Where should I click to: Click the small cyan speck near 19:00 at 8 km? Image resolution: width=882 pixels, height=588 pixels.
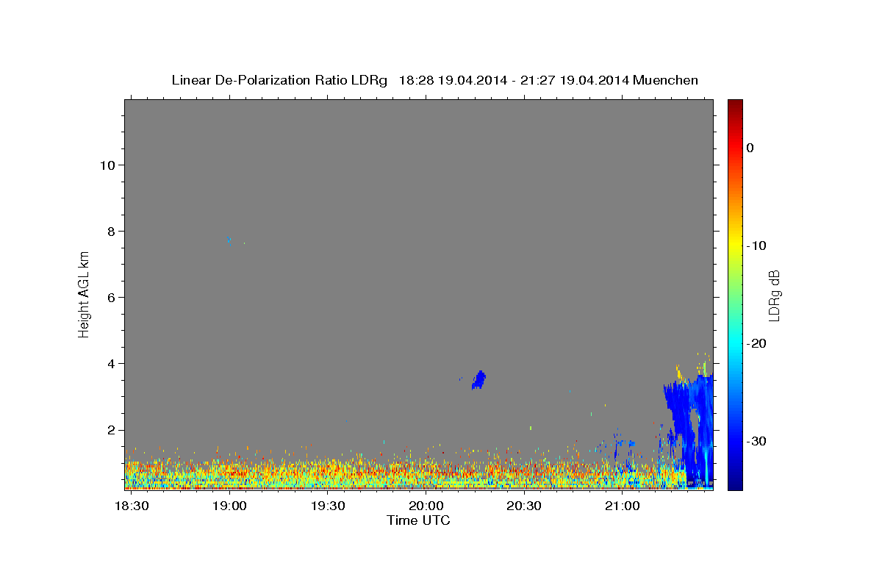[229, 238]
